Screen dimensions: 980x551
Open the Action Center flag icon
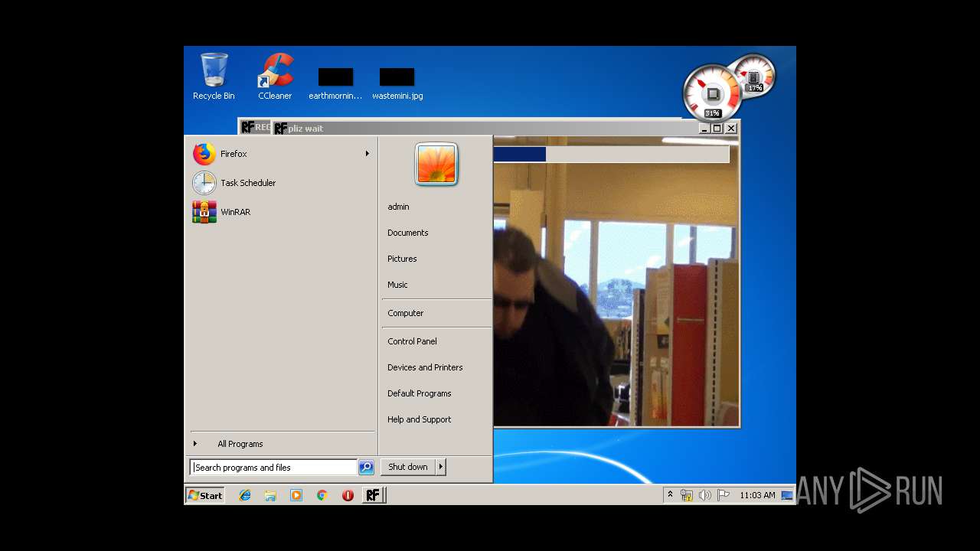[x=724, y=495]
